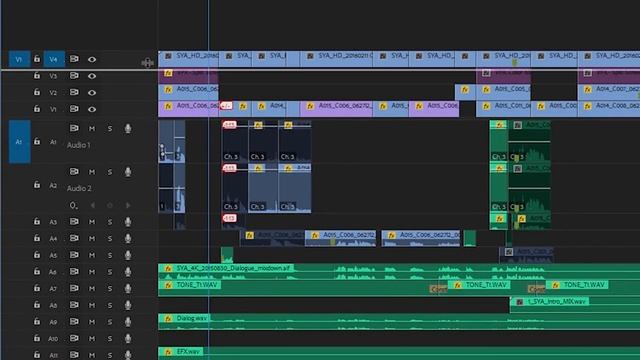Mute track A7
Viewport: 640px width, 360px height.
[x=92, y=289]
